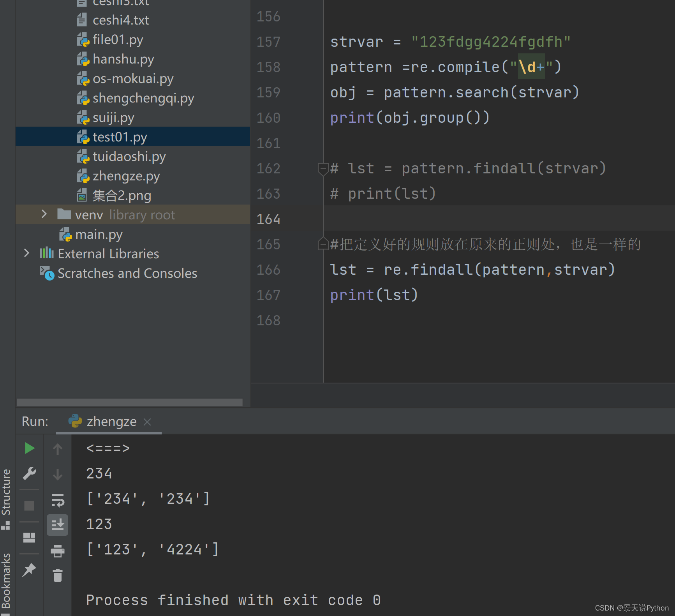
Task: Open file01.py in project tree
Action: 118,39
